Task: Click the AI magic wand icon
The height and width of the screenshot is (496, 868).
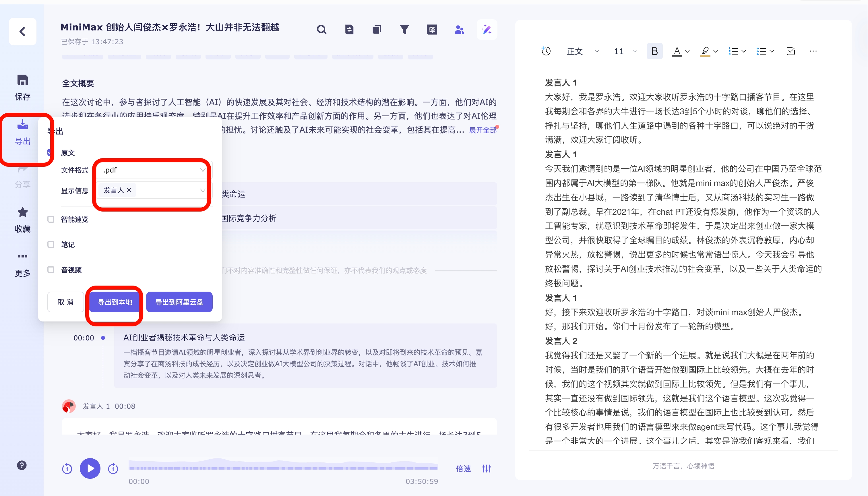Action: coord(487,30)
